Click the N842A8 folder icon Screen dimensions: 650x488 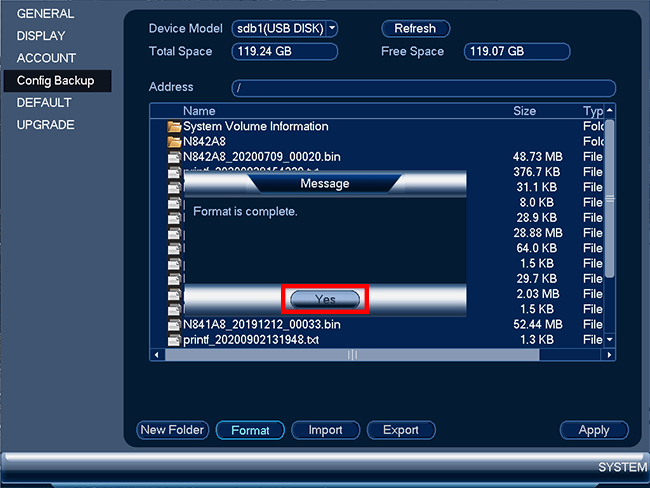click(x=175, y=142)
